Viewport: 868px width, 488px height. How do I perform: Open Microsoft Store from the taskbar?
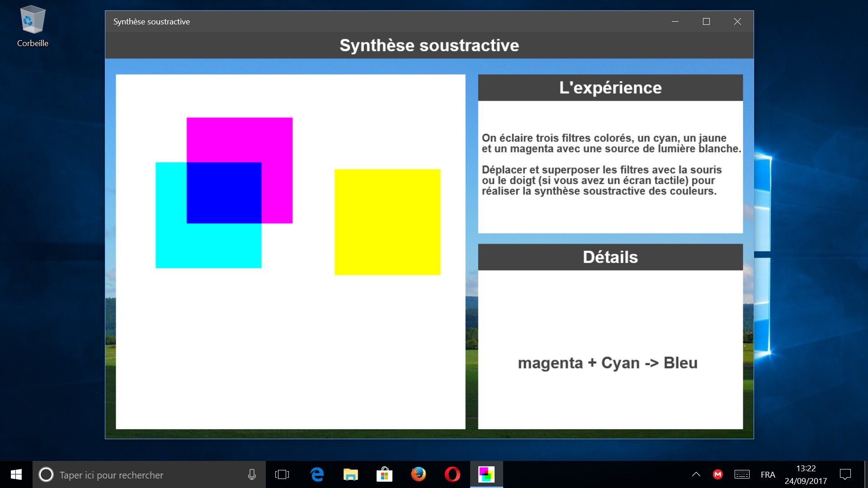coord(384,474)
